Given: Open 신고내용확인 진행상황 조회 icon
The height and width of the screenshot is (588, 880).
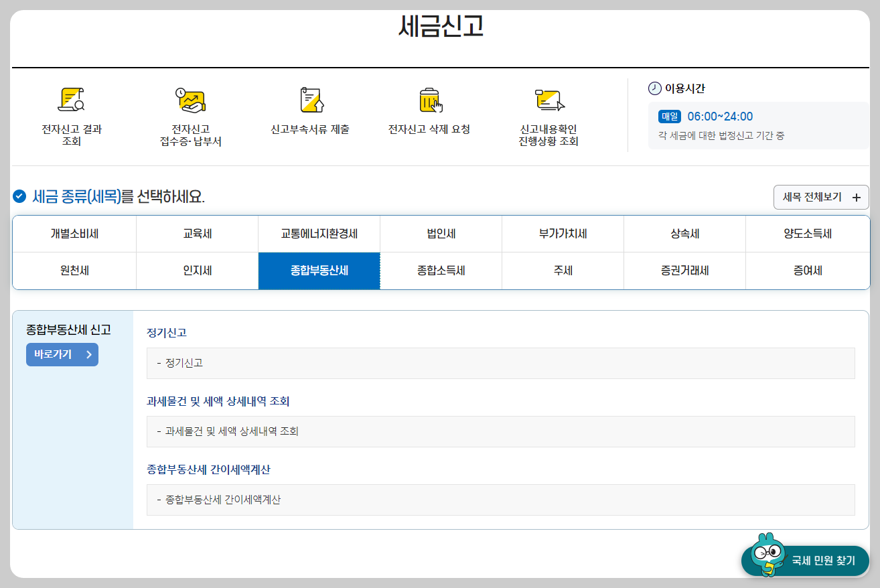Looking at the screenshot, I should pyautogui.click(x=549, y=100).
